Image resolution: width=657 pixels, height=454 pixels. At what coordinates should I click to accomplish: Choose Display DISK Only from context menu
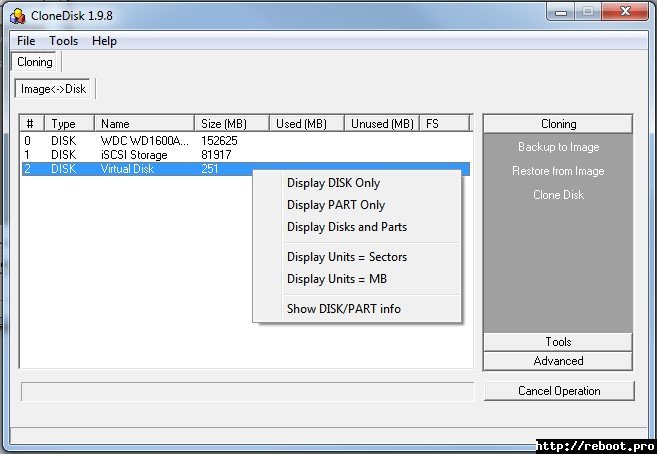(334, 183)
